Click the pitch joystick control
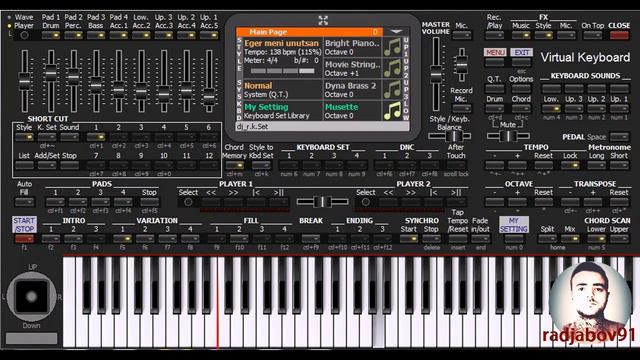This screenshot has width=640, height=360. 31,297
